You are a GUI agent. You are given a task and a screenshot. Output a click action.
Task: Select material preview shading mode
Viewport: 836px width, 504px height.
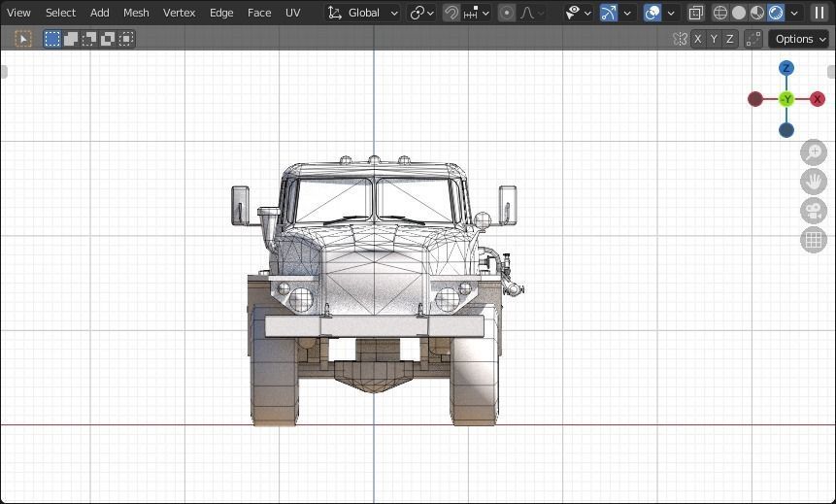pos(757,13)
